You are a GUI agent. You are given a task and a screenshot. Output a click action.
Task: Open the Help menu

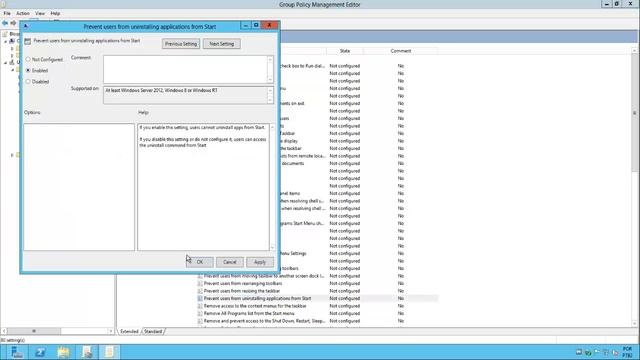tap(55, 13)
